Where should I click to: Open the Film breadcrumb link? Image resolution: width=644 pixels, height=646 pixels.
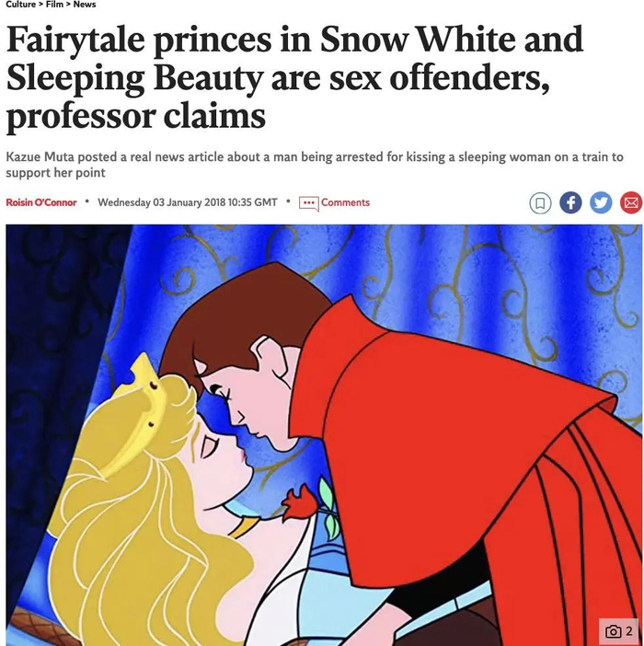click(54, 5)
